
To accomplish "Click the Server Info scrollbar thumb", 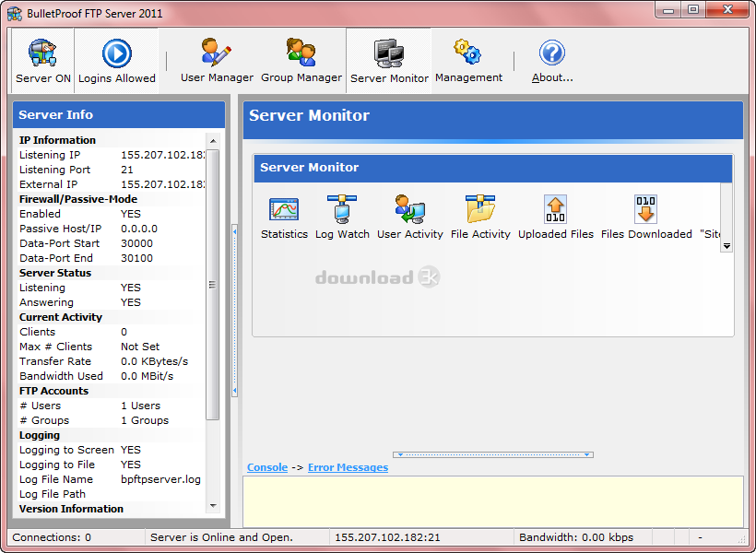I will tap(213, 285).
